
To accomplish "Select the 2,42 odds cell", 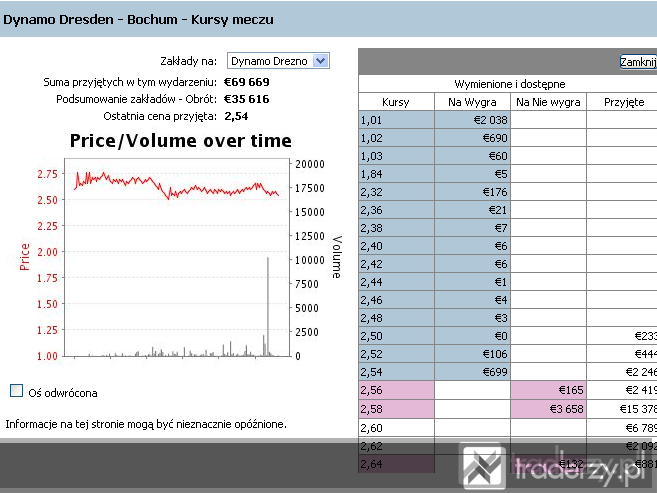I will click(396, 264).
